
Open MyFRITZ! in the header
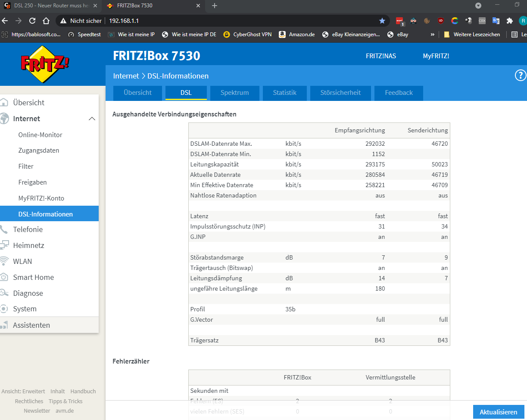coord(436,56)
